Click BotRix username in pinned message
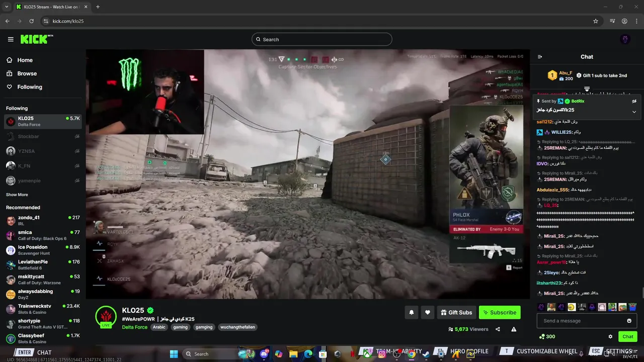 [578, 101]
